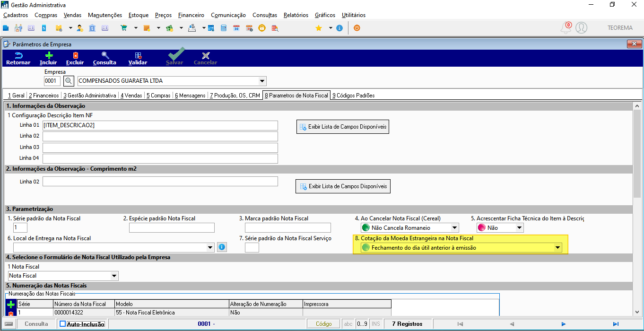Open the Financeiro menu
The image size is (644, 331).
tap(191, 15)
